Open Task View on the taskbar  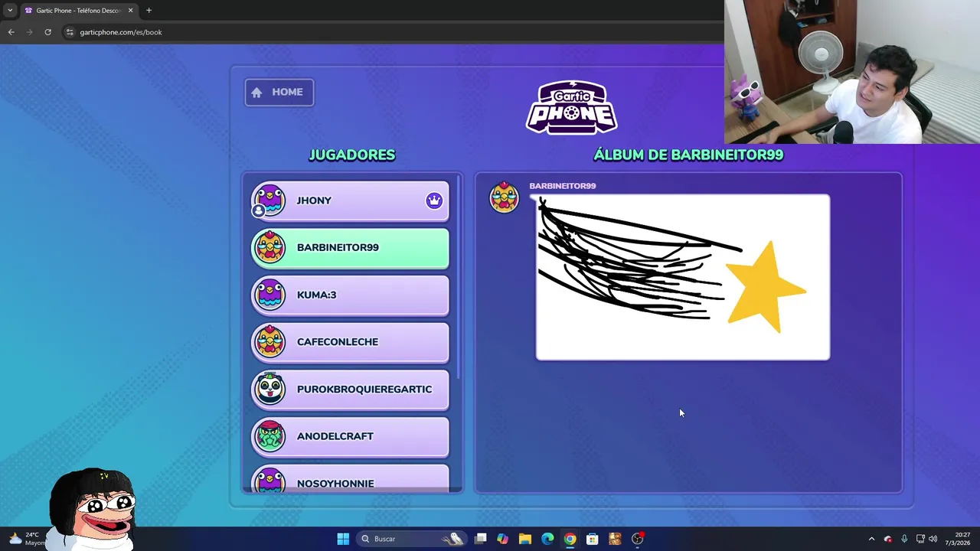tap(480, 539)
